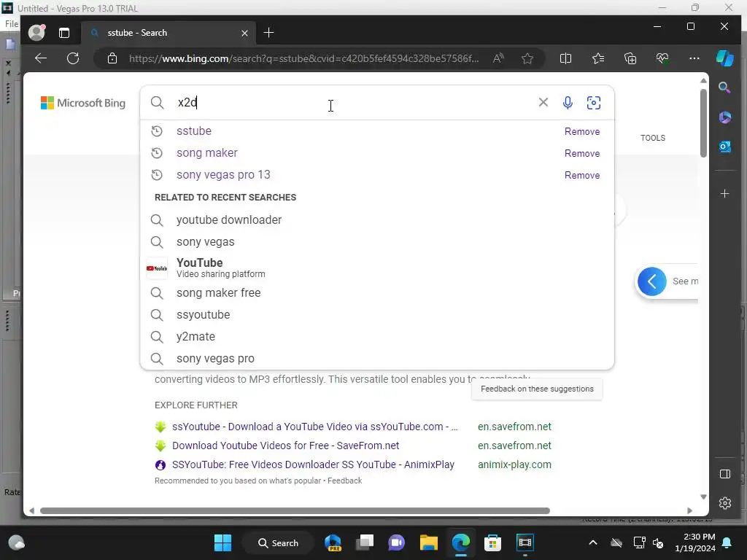Select sony vegas pro suggestion
Screen dimensions: 747x560
(x=377, y=359)
